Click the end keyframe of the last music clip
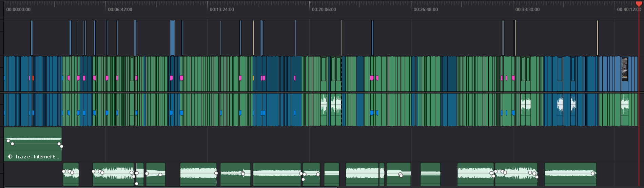644x188 pixels. coord(593,173)
